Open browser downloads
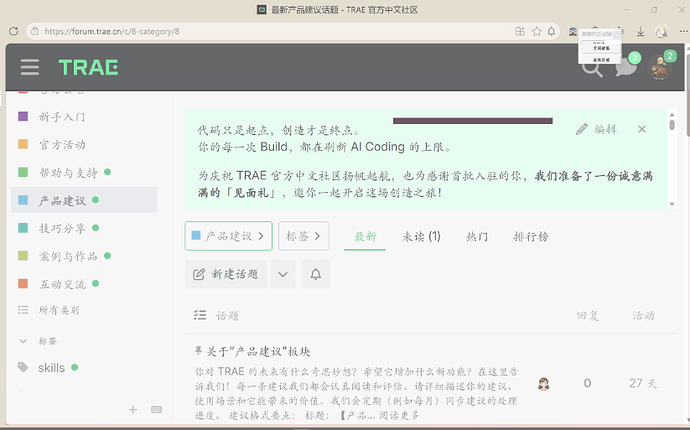 click(641, 31)
